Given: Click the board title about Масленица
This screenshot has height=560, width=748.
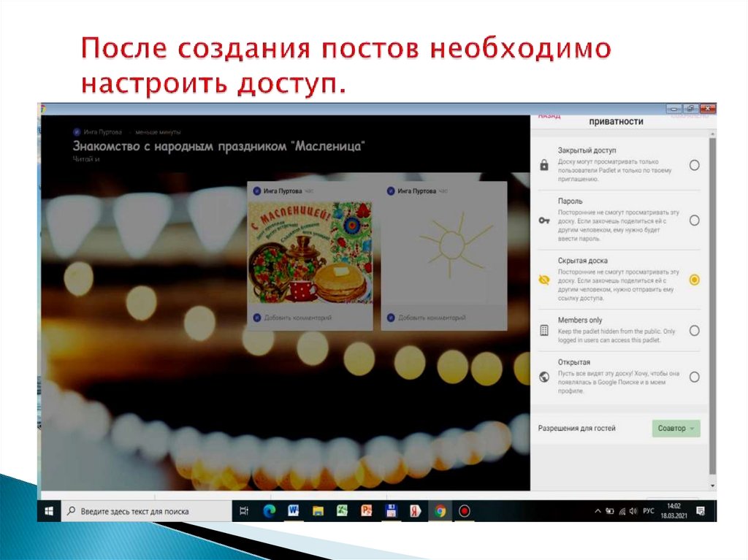Looking at the screenshot, I should [218, 146].
